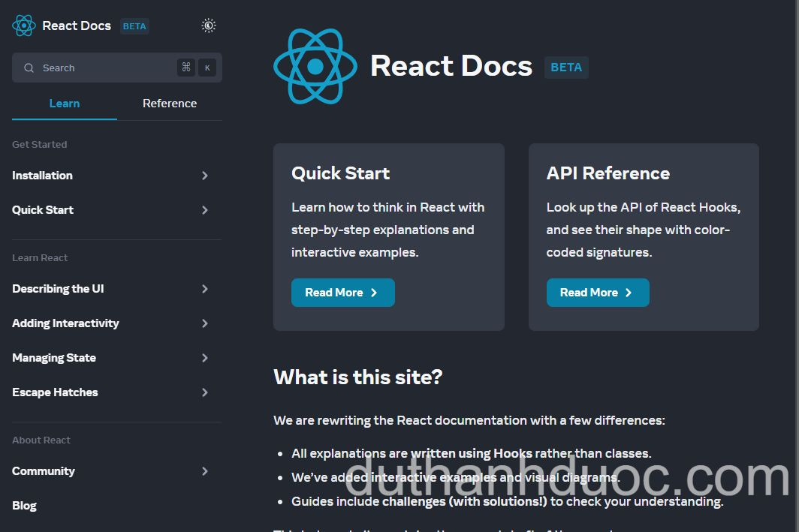Open the Community sidebar link
This screenshot has height=532, width=799.
44,471
